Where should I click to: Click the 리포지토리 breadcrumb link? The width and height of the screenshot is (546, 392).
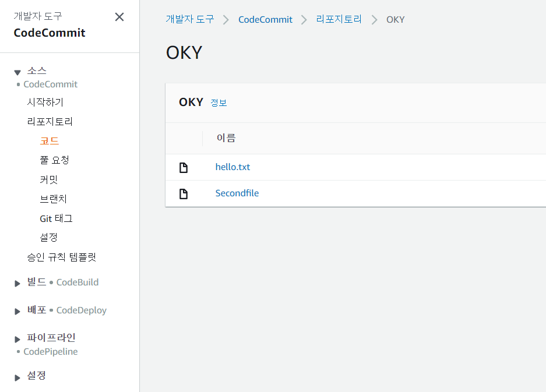coord(339,19)
